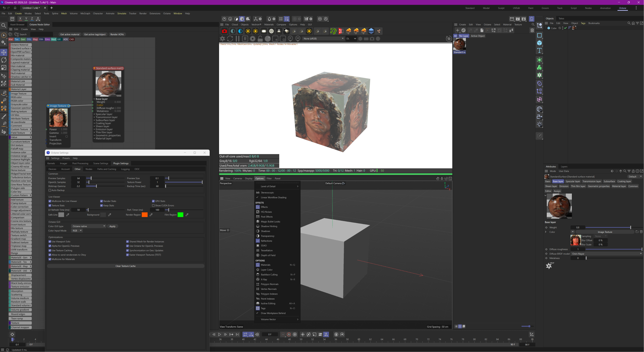This screenshot has width=644, height=352.
Task: Click the record keyframe icon
Action: (x=283, y=335)
